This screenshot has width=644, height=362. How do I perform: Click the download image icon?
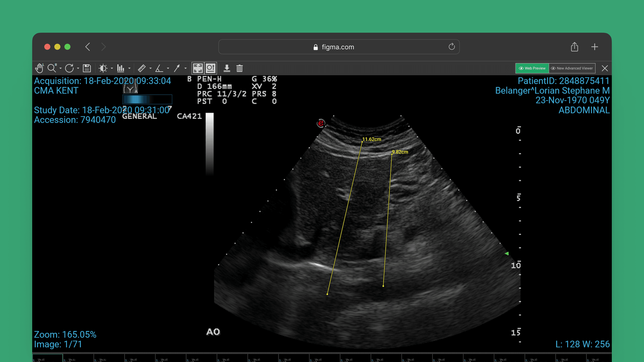point(227,68)
